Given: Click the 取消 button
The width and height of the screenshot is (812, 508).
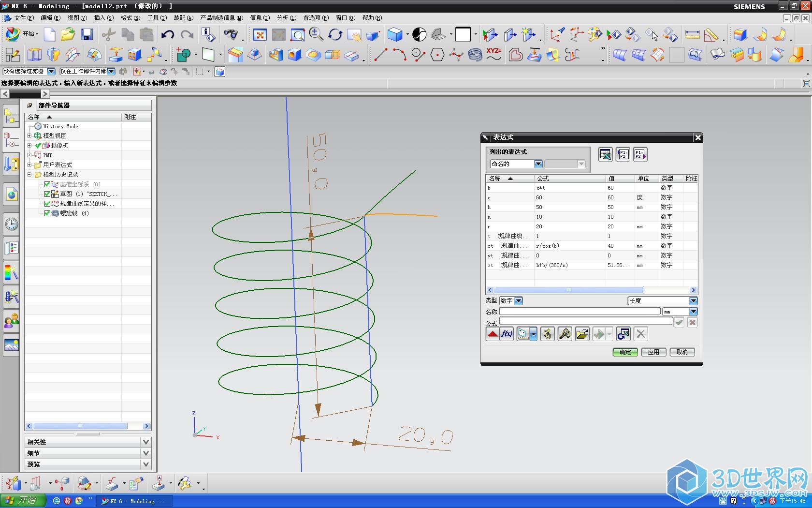Looking at the screenshot, I should point(682,352).
